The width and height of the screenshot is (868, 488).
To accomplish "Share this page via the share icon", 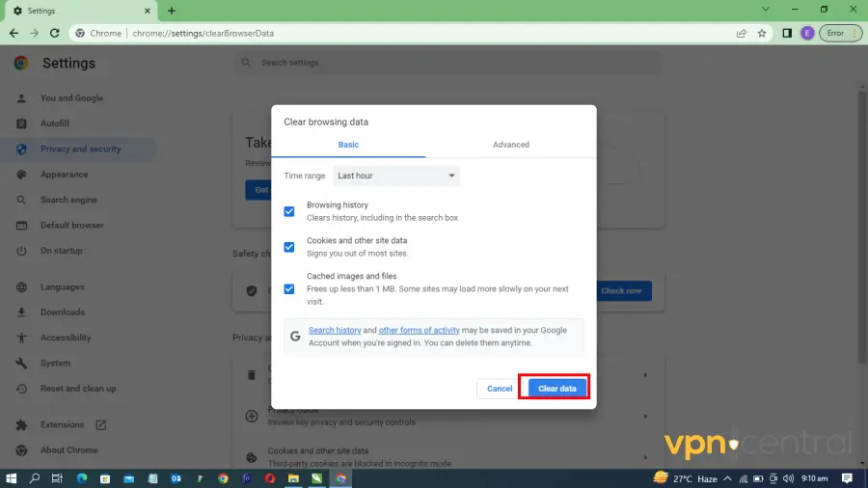I will [742, 33].
